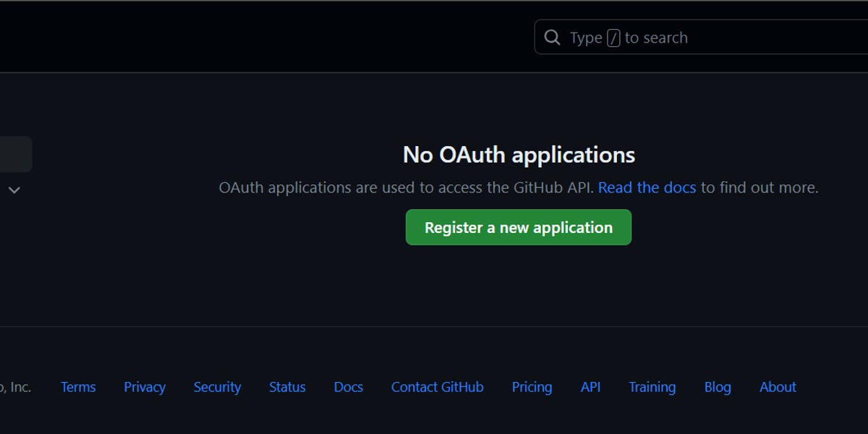
Task: Open the Terms footer link
Action: click(x=78, y=387)
